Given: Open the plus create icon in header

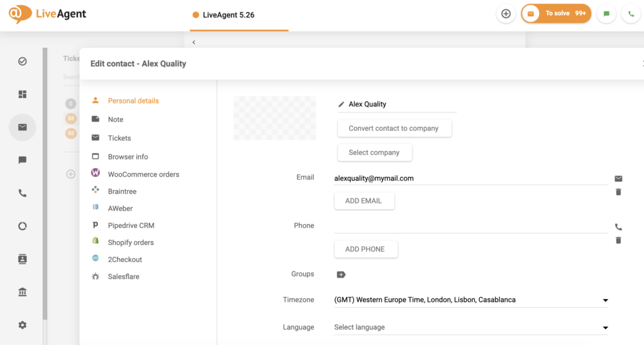Looking at the screenshot, I should (506, 14).
